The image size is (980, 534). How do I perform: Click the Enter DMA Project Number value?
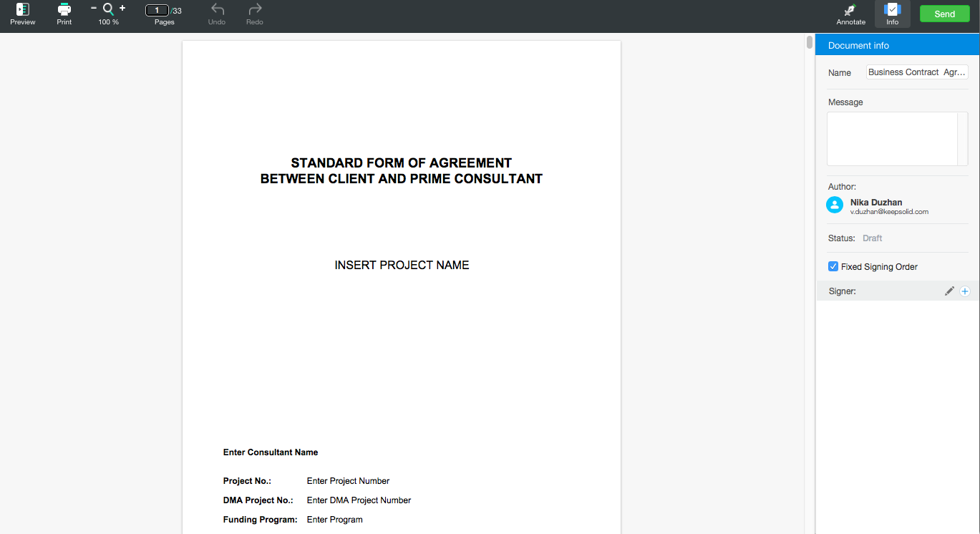point(359,500)
